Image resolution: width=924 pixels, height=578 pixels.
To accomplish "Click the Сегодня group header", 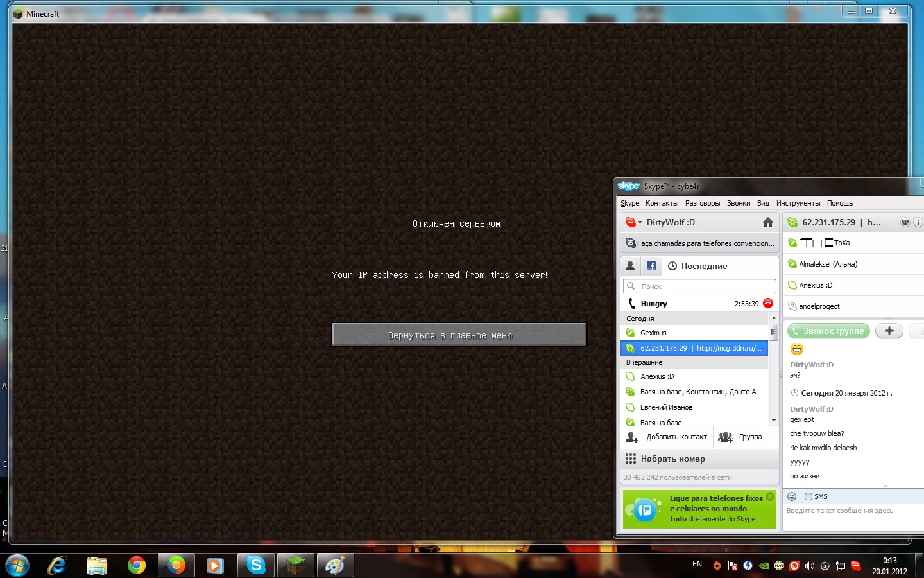I will [x=694, y=319].
